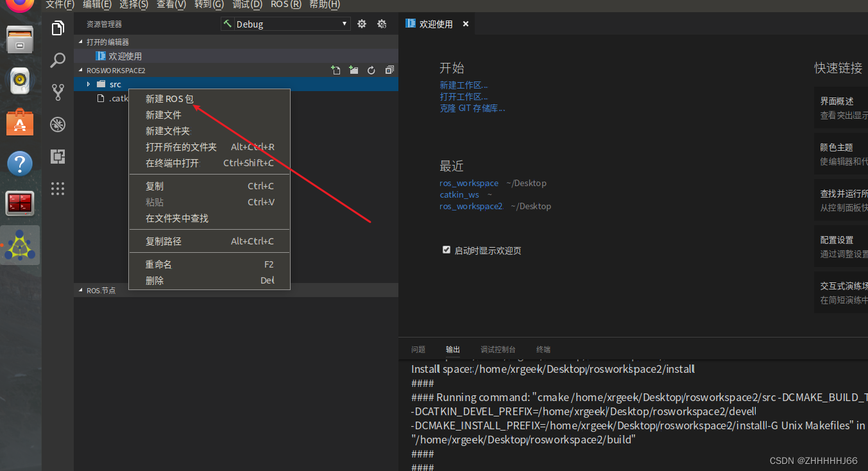Open the 颜色主题 quick link card
The width and height of the screenshot is (868, 471).
(x=841, y=154)
